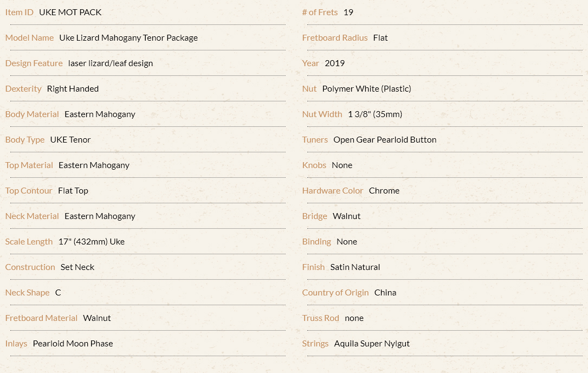Click the "Hardware Color" label
This screenshot has height=373, width=588.
333,191
